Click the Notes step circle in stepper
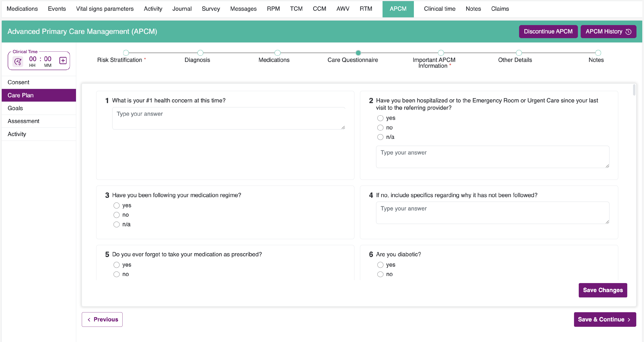This screenshot has width=644, height=342. coord(598,53)
